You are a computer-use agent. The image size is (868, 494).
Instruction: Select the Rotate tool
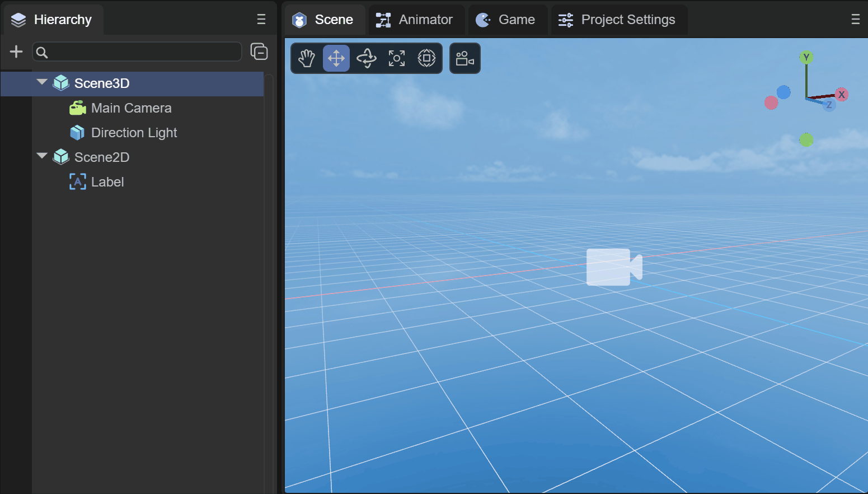367,58
